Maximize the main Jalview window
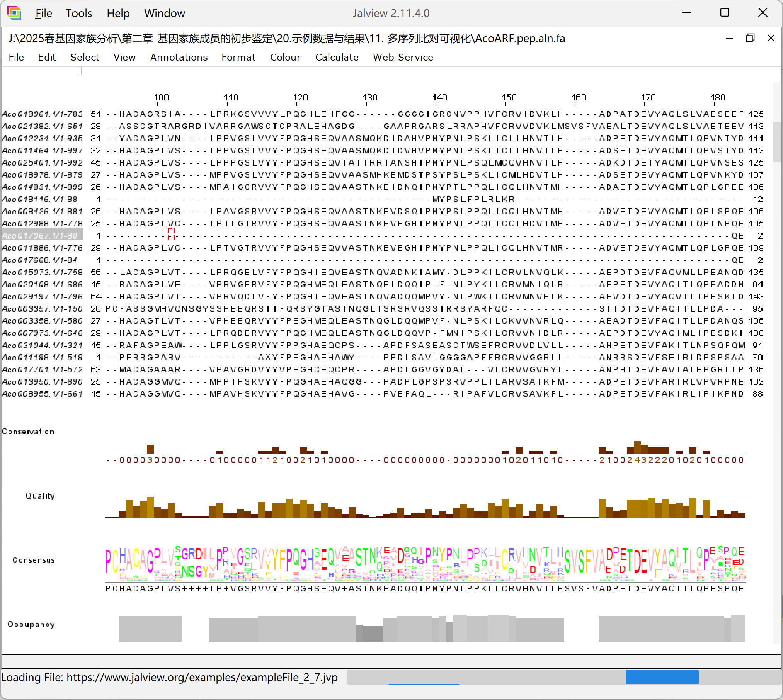This screenshot has width=783, height=700. (x=725, y=13)
